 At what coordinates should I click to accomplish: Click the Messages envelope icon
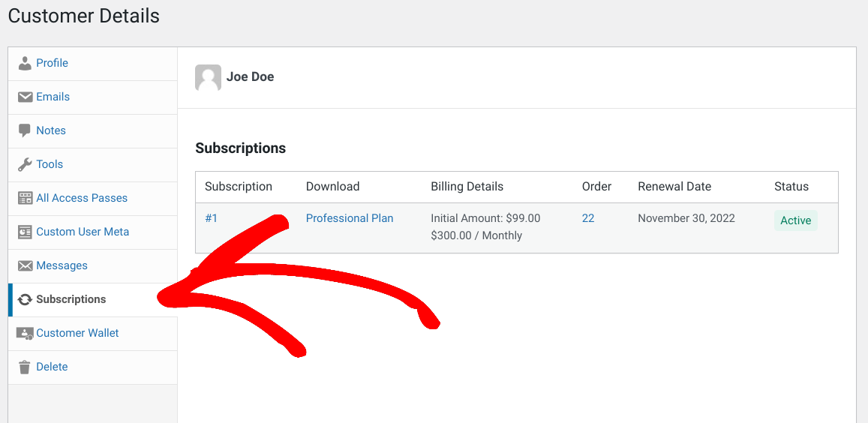click(25, 265)
